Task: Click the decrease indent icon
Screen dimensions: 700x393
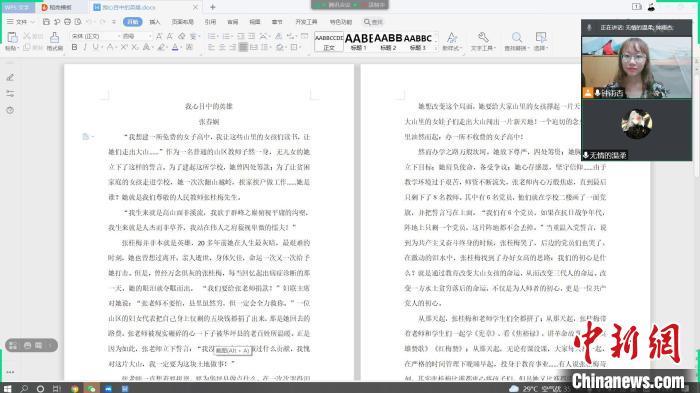Action: [241, 36]
